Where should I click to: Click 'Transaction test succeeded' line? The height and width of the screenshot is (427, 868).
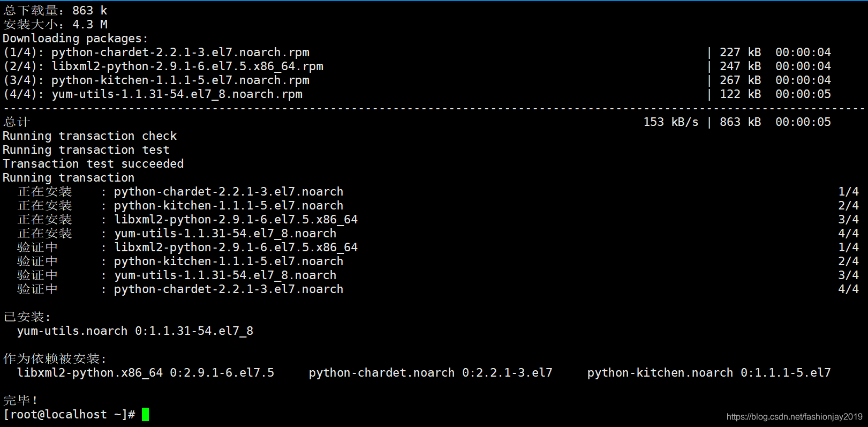[93, 164]
